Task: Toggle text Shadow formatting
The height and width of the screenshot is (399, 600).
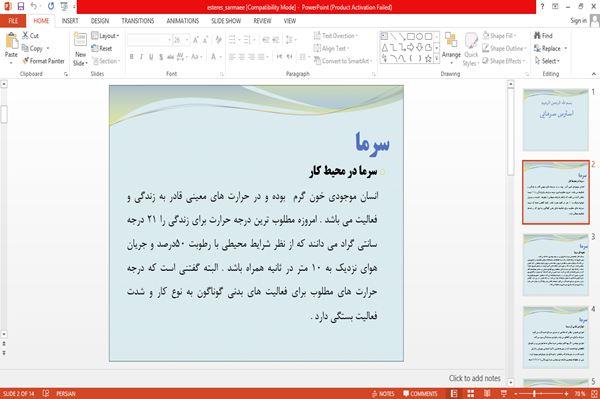Action: (161, 57)
